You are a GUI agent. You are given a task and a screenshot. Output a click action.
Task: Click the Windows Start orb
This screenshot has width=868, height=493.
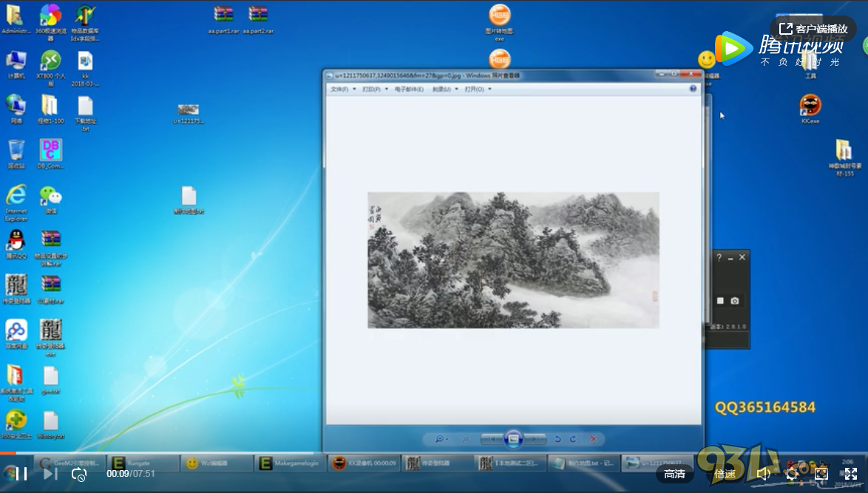click(x=10, y=474)
